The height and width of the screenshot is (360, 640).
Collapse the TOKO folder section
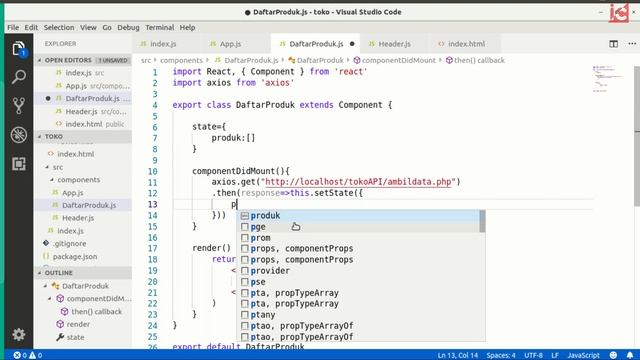click(x=40, y=136)
